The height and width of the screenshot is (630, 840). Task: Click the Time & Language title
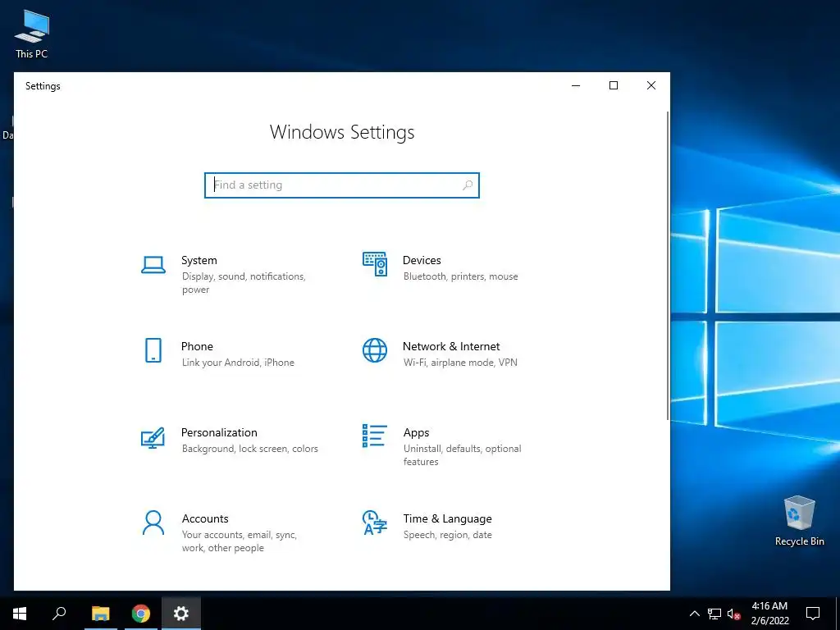(447, 518)
